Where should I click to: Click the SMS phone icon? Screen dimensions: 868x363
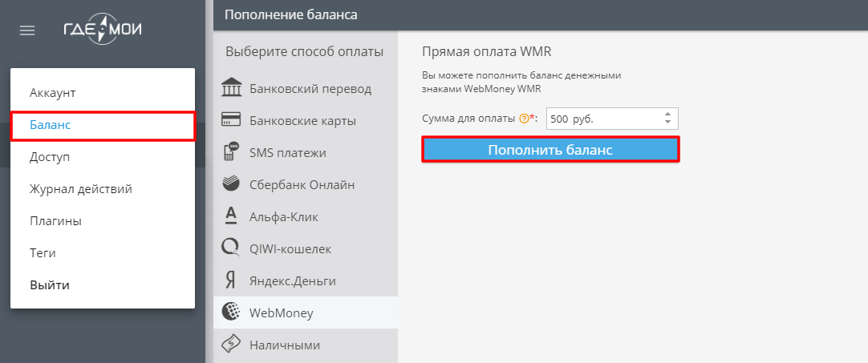(231, 151)
